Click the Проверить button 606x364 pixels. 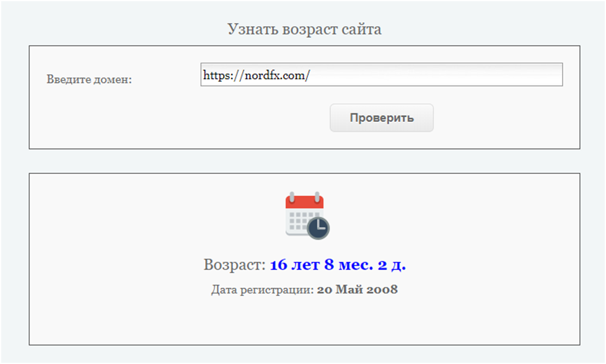pos(382,118)
